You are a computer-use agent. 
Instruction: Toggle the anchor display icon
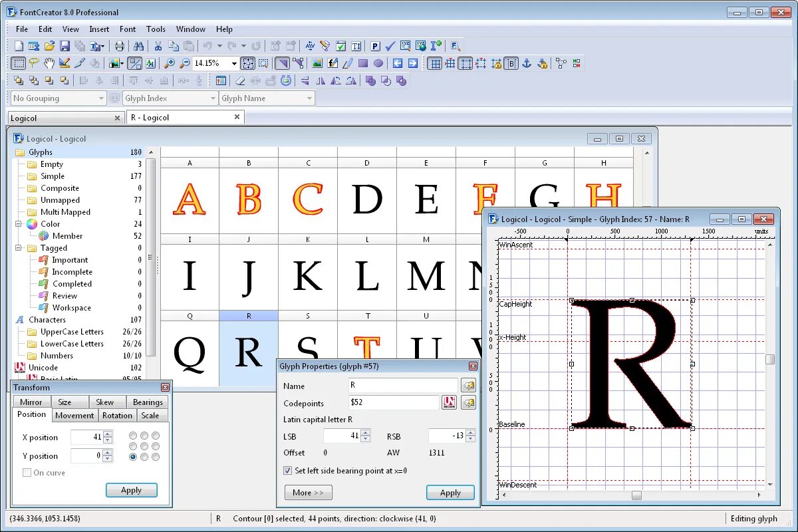pos(527,63)
